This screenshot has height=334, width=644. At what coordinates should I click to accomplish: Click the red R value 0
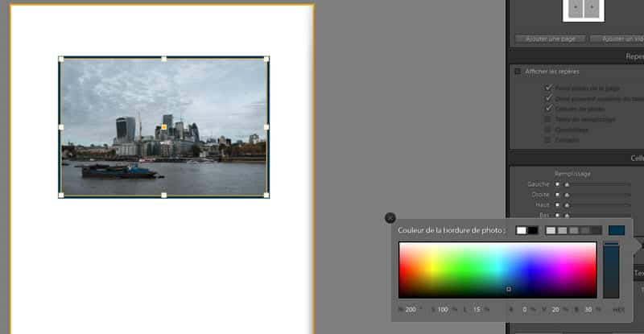(525, 309)
